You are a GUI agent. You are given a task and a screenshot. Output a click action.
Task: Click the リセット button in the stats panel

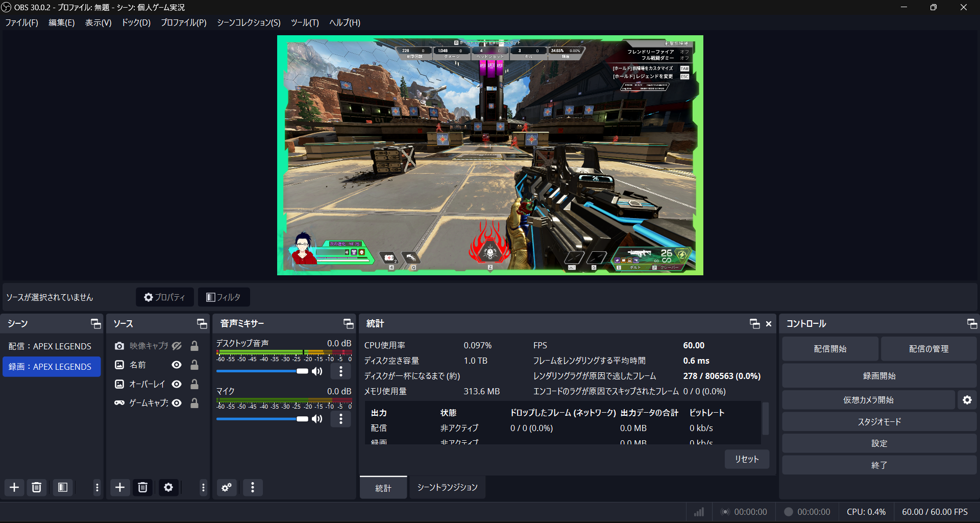[x=746, y=459]
